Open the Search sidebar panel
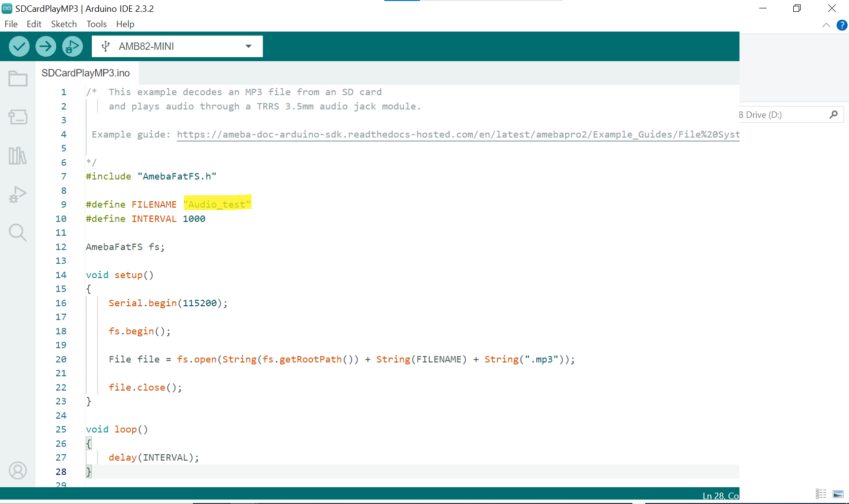Screen dimensions: 849x504 tap(18, 232)
